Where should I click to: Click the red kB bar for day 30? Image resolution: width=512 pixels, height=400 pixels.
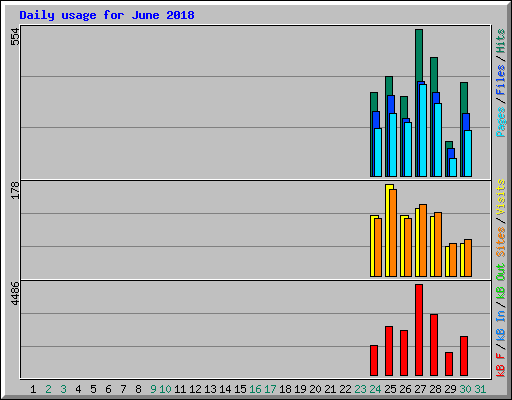[464, 356]
